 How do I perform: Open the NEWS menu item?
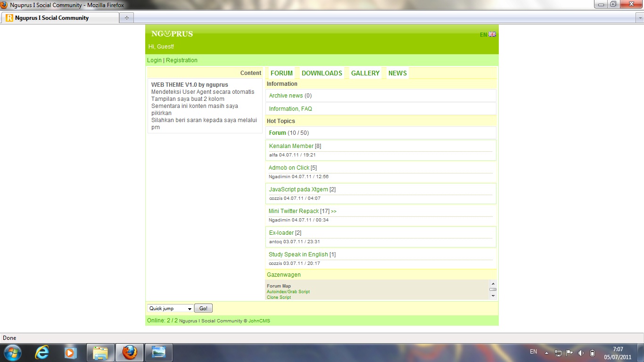[397, 73]
